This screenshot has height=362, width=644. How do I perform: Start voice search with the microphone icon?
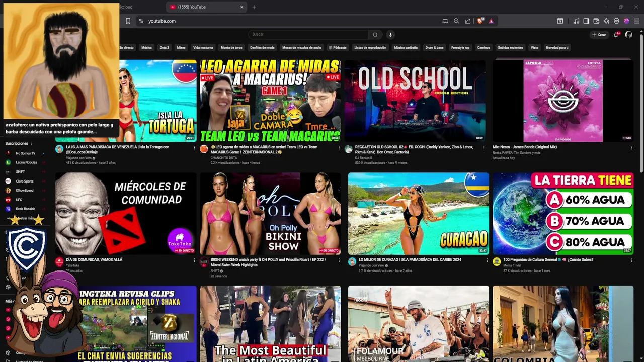390,35
